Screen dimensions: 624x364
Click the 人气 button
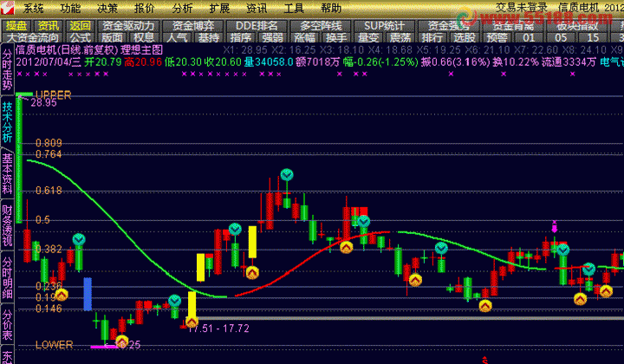(177, 38)
